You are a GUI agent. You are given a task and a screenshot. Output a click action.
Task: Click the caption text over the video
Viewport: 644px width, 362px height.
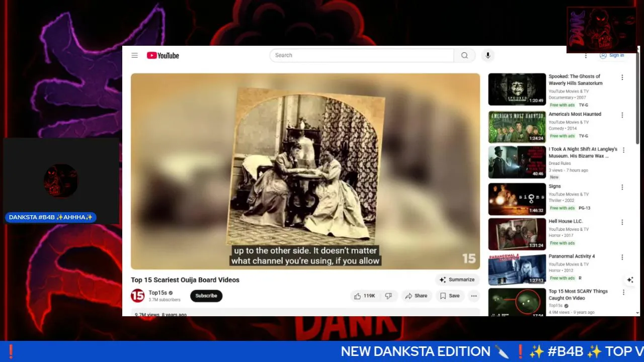pyautogui.click(x=305, y=255)
